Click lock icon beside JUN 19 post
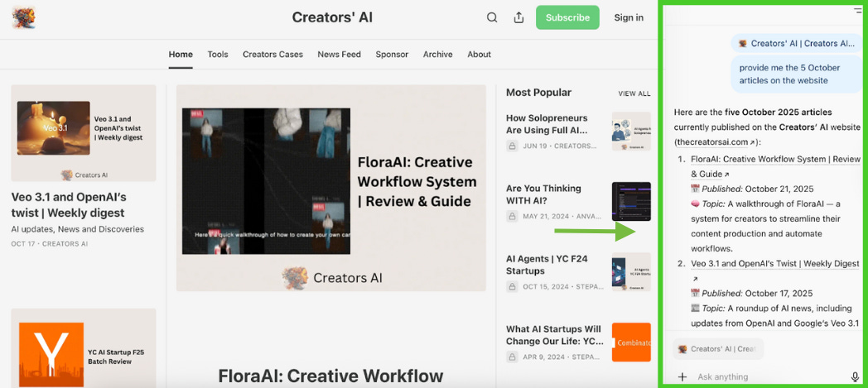868x388 pixels. (x=512, y=146)
